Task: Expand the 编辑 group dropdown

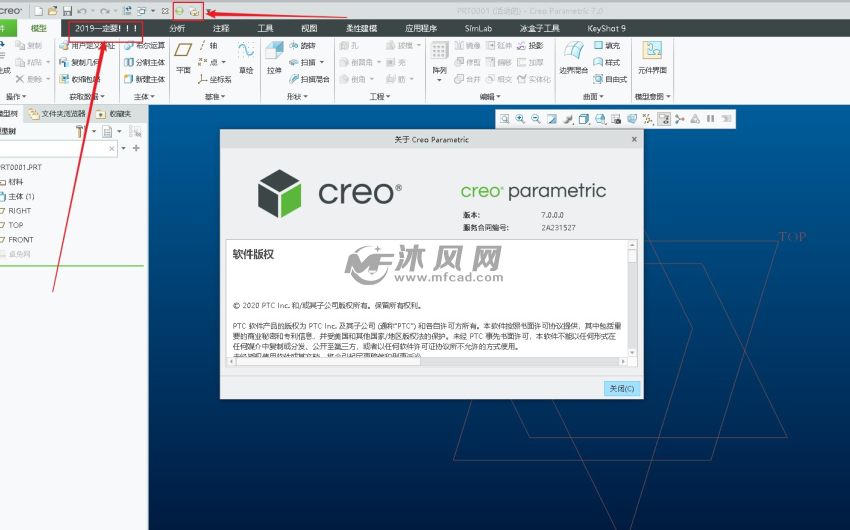Action: pyautogui.click(x=490, y=96)
